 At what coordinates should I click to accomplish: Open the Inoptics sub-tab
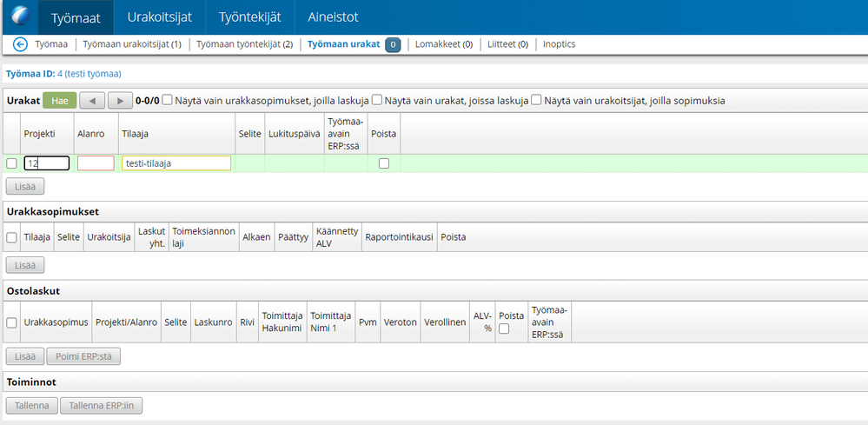point(559,44)
